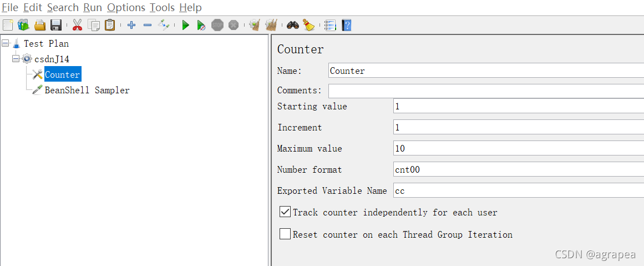Collapse all with the minus icon
The width and height of the screenshot is (644, 266).
tap(148, 26)
